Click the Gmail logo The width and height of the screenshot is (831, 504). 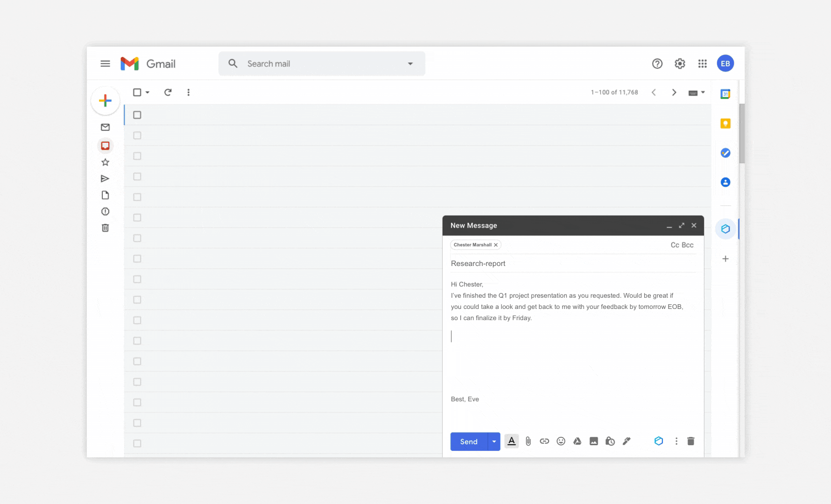pos(148,63)
